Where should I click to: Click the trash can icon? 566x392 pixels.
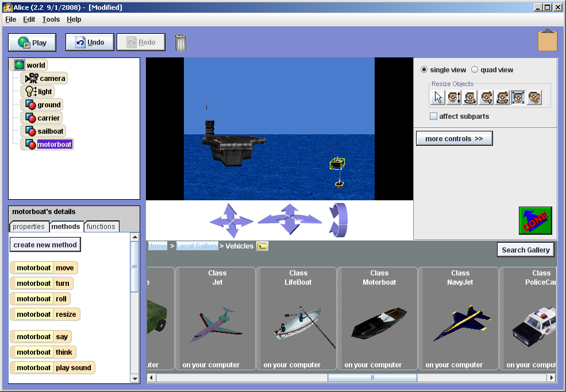click(180, 42)
